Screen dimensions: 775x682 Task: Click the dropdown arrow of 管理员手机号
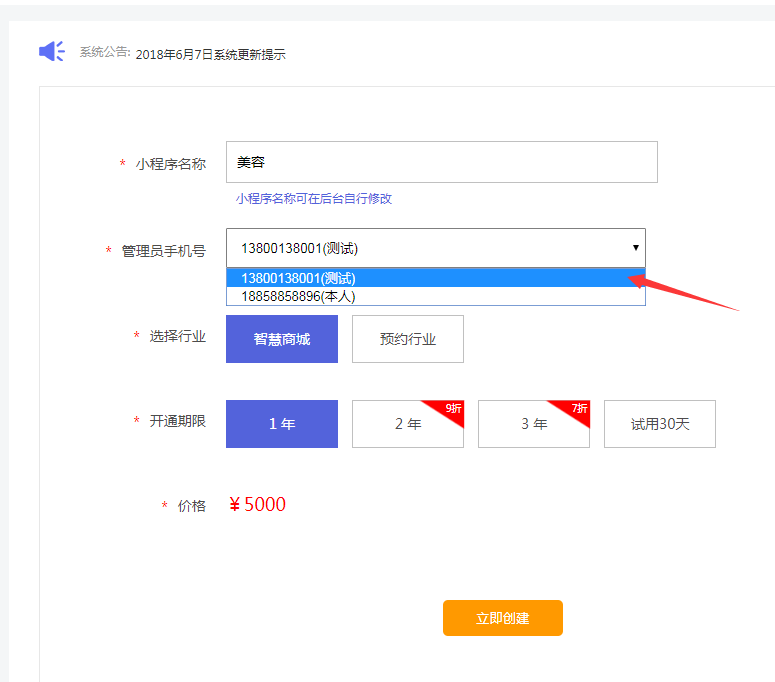635,247
